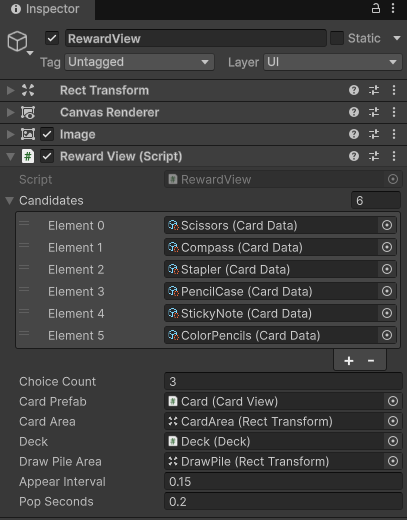Screen dimensions: 407x520
Task: Open Reward View script more options menu
Action: (394, 156)
